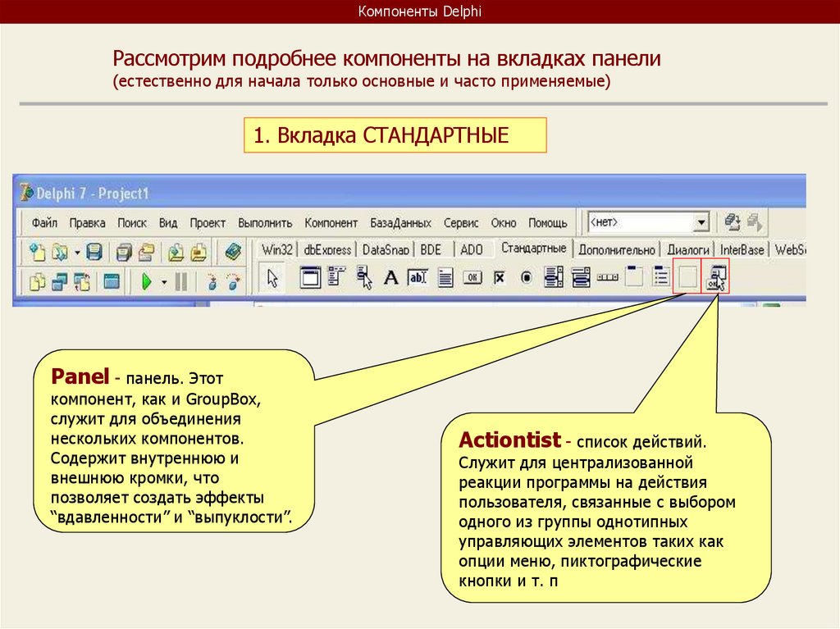Open the Выполнить menu

tap(265, 223)
